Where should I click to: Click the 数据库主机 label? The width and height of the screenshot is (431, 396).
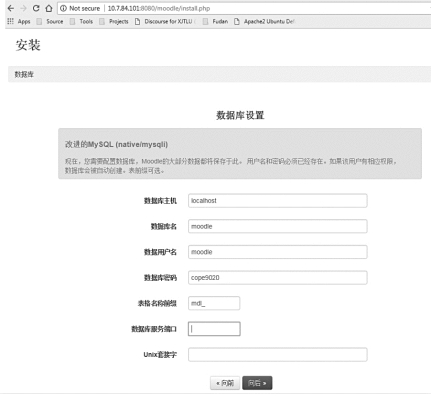160,201
